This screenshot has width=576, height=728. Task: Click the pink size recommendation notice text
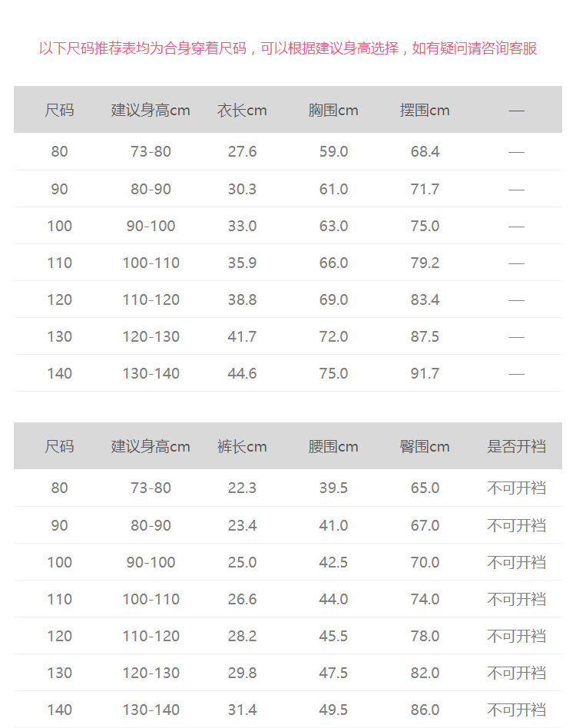click(288, 48)
